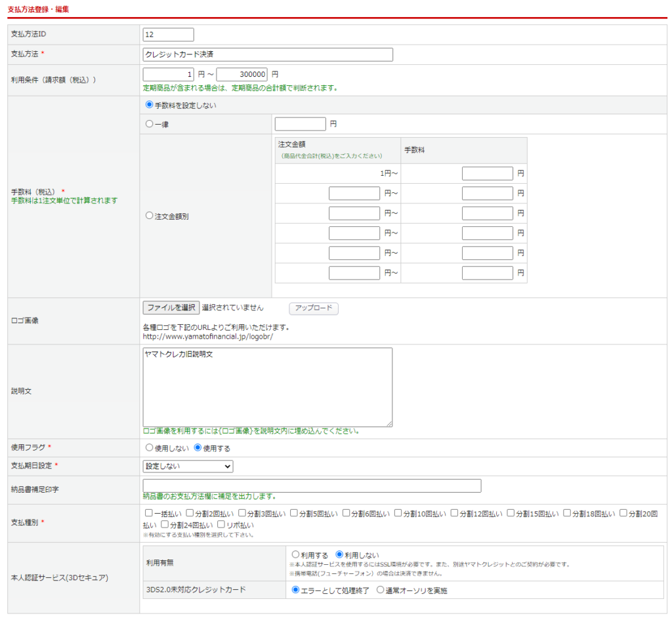
Task: Tick the リボ払い checkbox
Action: (221, 525)
